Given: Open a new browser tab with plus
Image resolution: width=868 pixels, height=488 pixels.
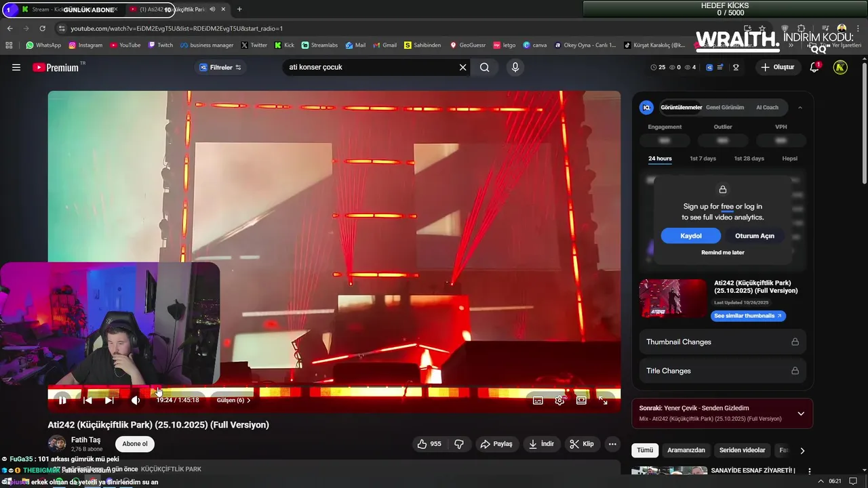Looking at the screenshot, I should pos(239,9).
